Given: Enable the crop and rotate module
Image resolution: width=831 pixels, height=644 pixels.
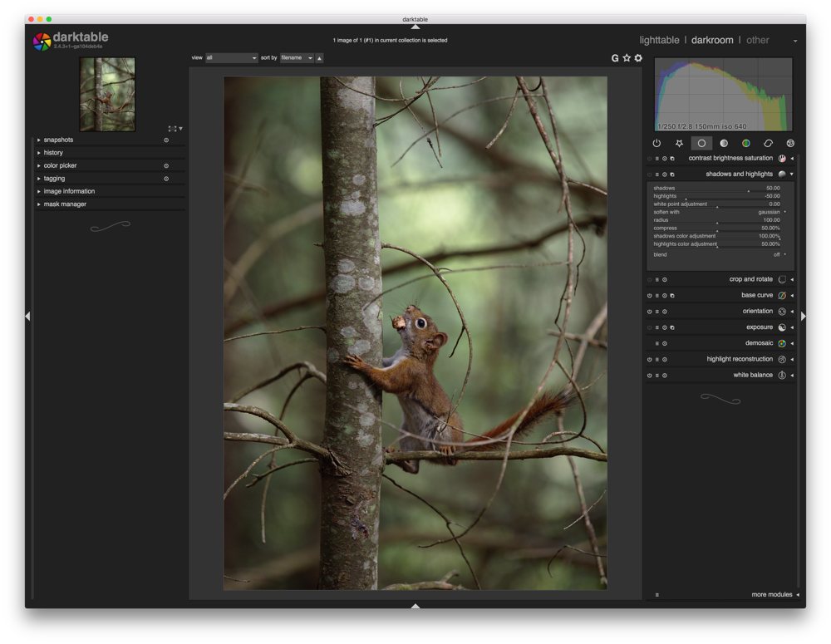Looking at the screenshot, I should click(x=650, y=280).
